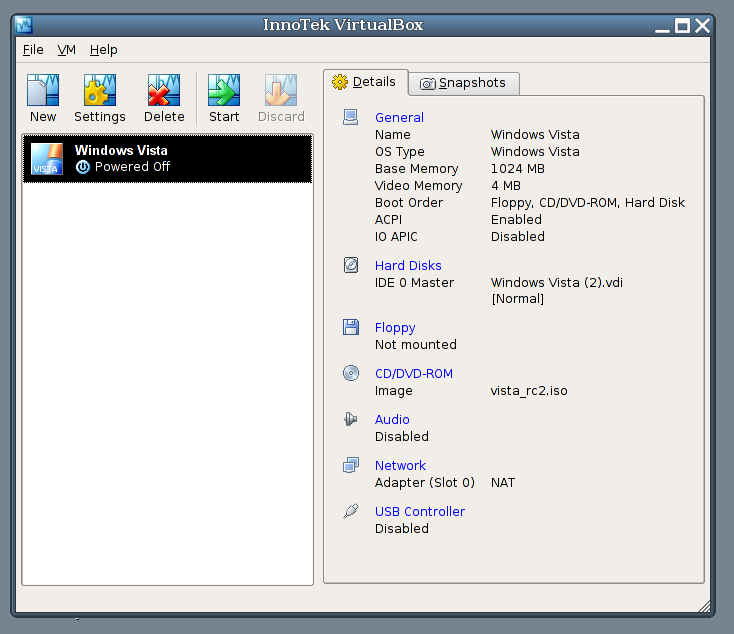Click the Discard toolbar icon
The image size is (734, 634).
click(x=281, y=90)
